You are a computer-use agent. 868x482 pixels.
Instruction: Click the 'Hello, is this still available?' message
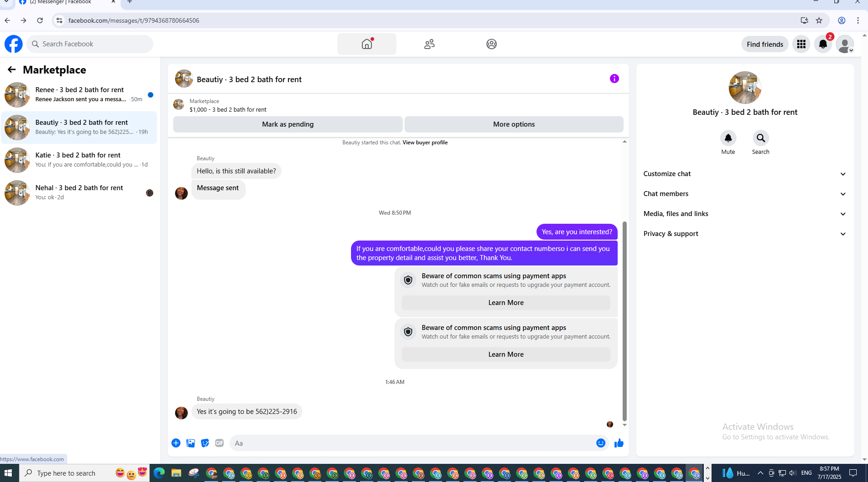pyautogui.click(x=236, y=171)
